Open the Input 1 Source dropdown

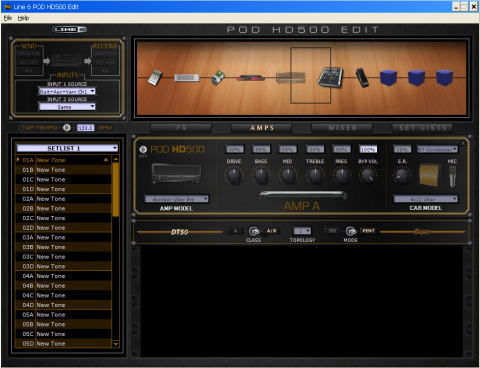(67, 91)
